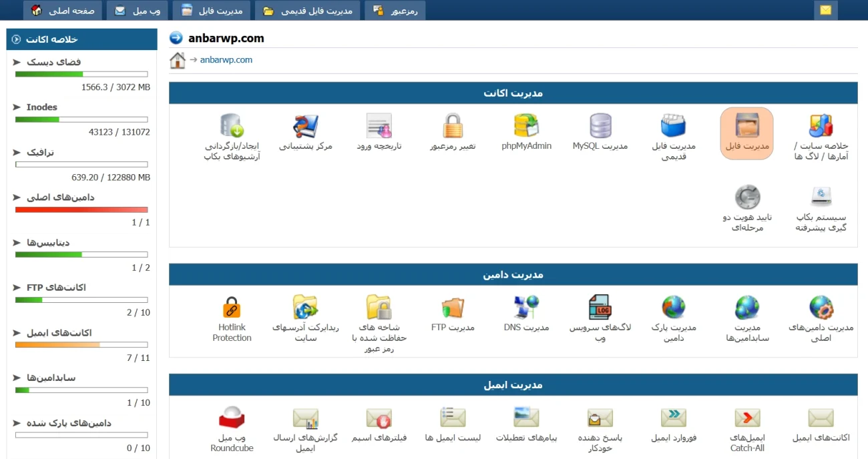Viewport: 868px width, 459px height.
Task: Open the login history (تاریخچه ورود) icon
Action: click(379, 127)
